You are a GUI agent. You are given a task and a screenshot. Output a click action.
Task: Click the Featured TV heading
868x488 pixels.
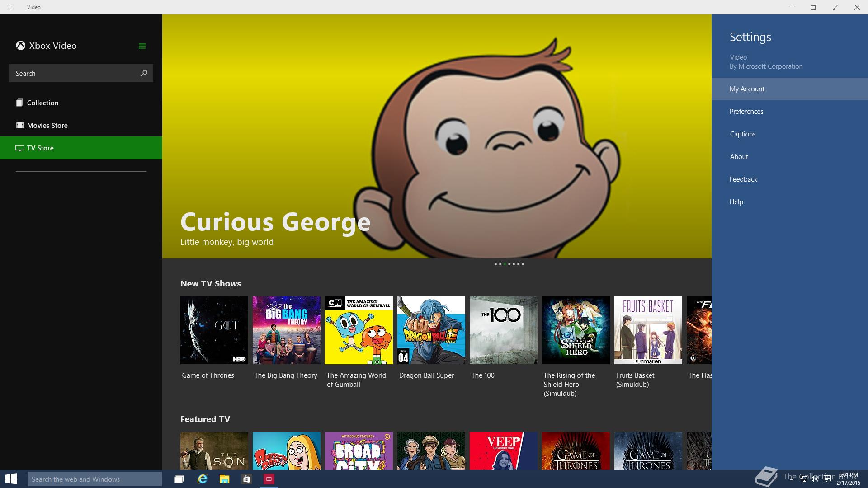(205, 419)
